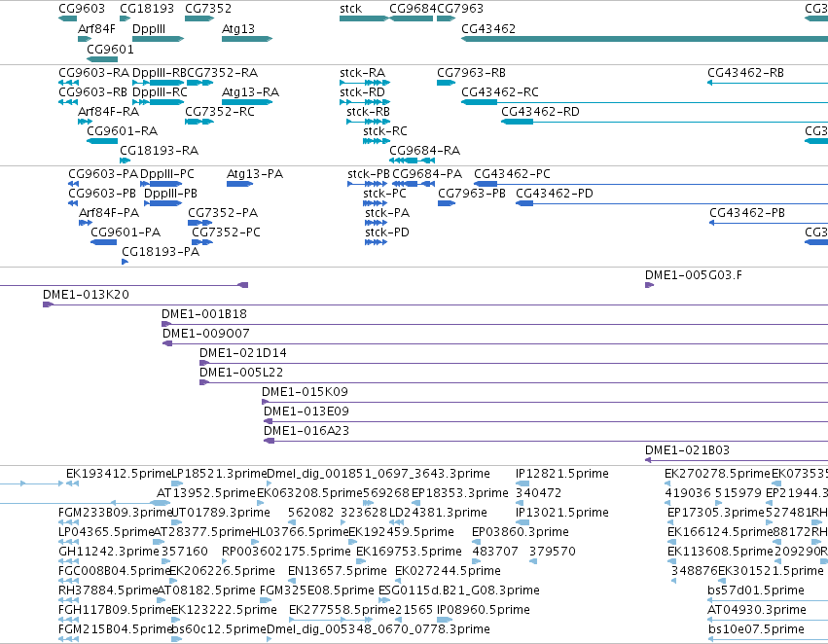
Task: Click protein CG9684-PA
Action: [414, 184]
